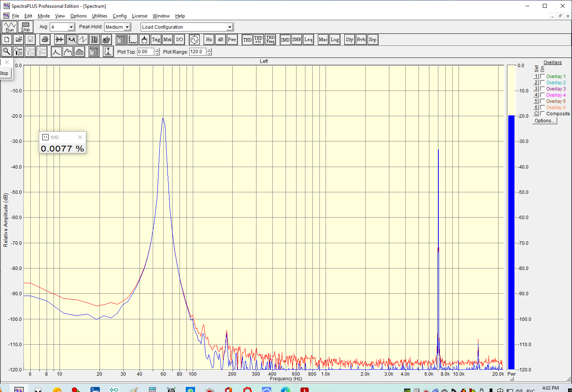Open the scaling axes icon
The image size is (572, 392).
pyautogui.click(x=133, y=40)
